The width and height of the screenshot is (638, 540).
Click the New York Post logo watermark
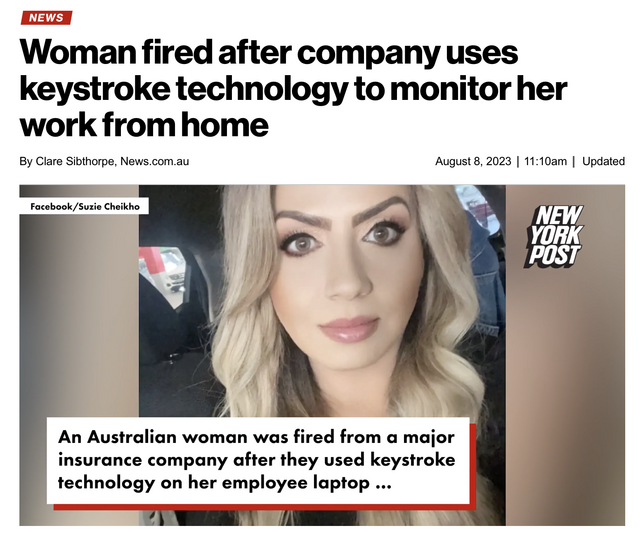pyautogui.click(x=555, y=236)
